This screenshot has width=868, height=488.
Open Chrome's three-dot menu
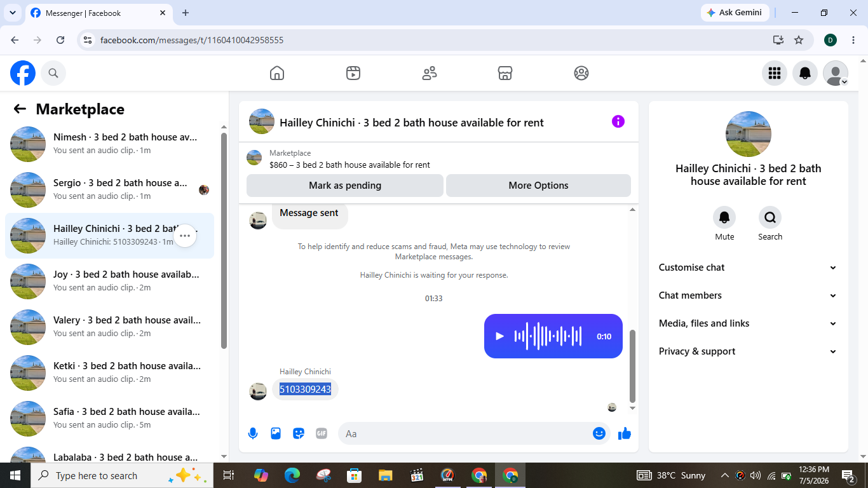tap(853, 40)
